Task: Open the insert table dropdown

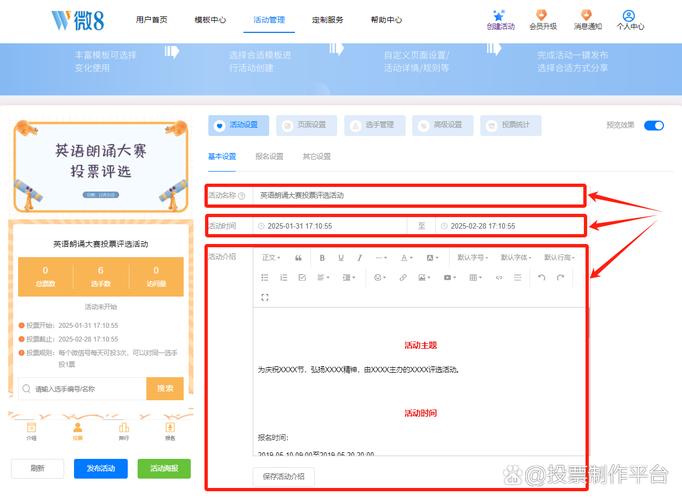Action: pyautogui.click(x=475, y=277)
